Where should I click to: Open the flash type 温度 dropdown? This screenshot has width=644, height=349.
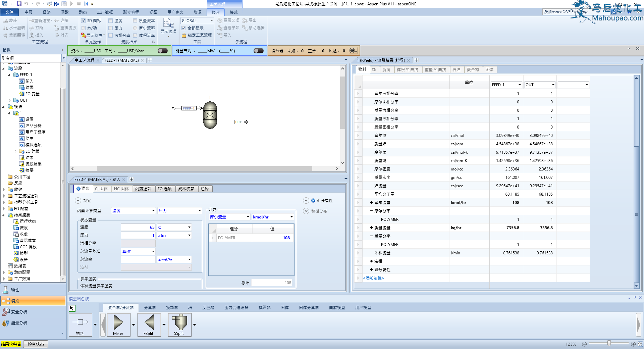tap(153, 211)
